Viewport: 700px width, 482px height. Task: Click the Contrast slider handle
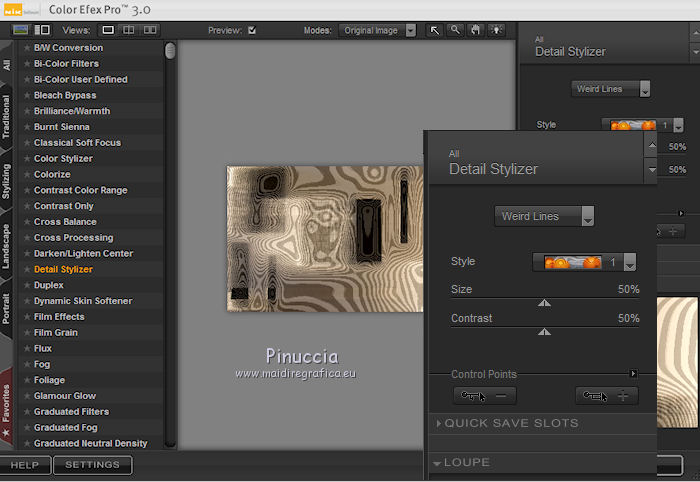pyautogui.click(x=544, y=331)
